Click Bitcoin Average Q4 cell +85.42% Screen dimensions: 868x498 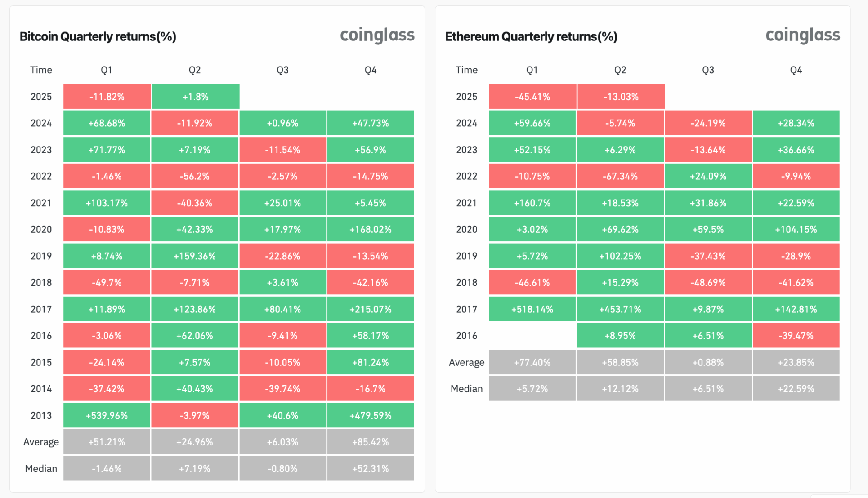pos(370,442)
